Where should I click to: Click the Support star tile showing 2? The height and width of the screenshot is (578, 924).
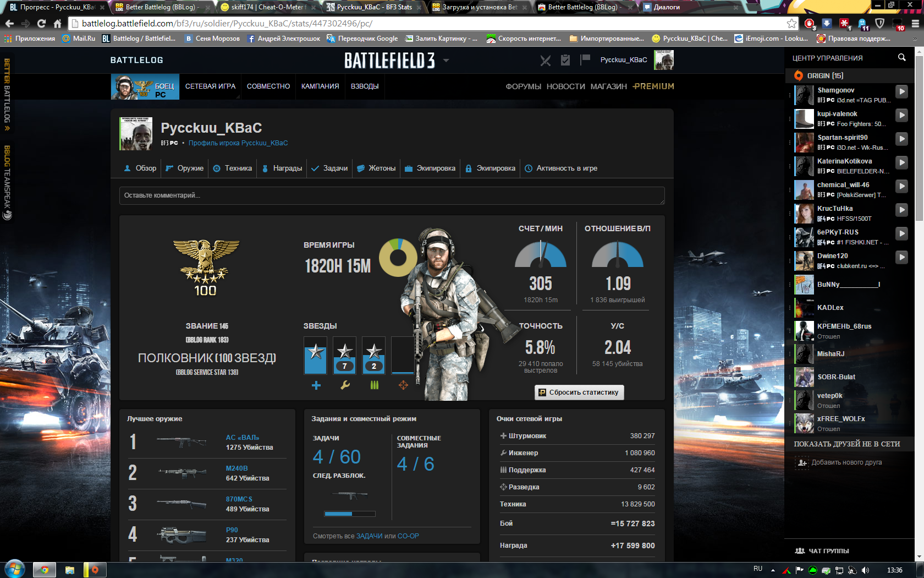tap(374, 356)
